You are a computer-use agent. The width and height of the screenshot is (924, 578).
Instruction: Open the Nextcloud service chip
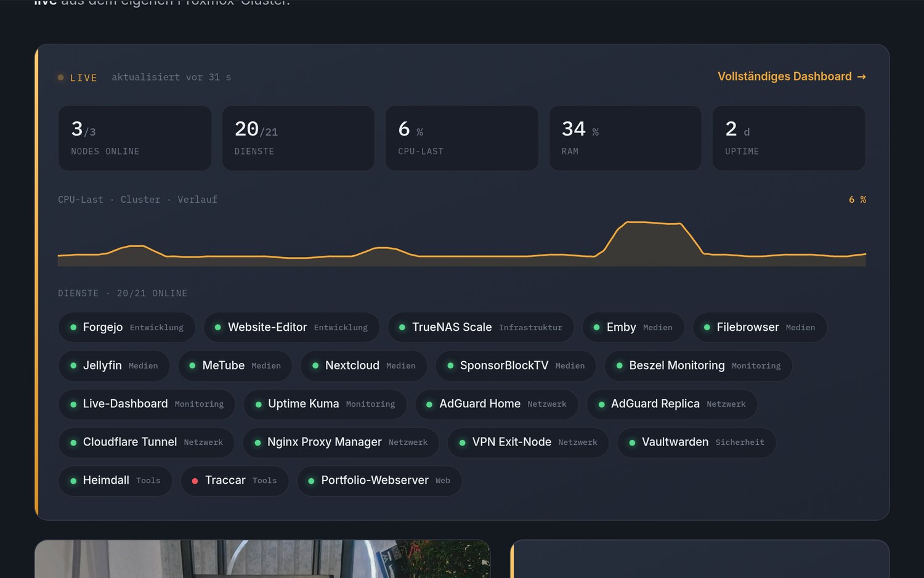[x=364, y=365]
